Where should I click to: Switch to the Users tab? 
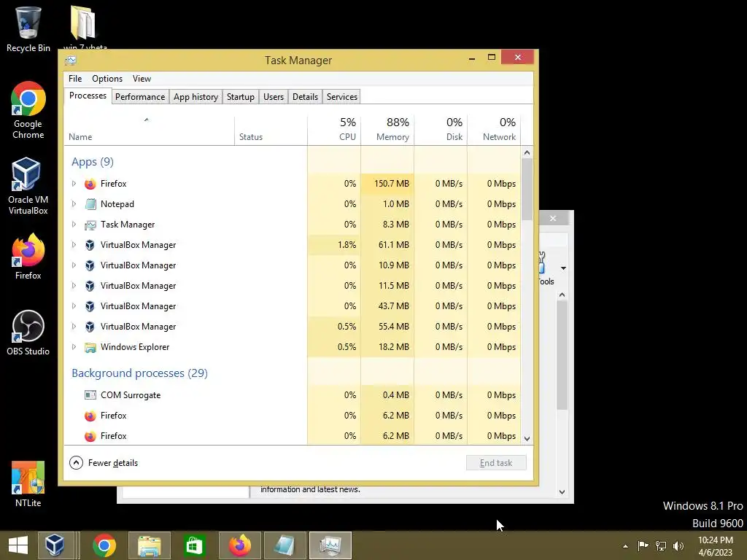[x=274, y=97]
